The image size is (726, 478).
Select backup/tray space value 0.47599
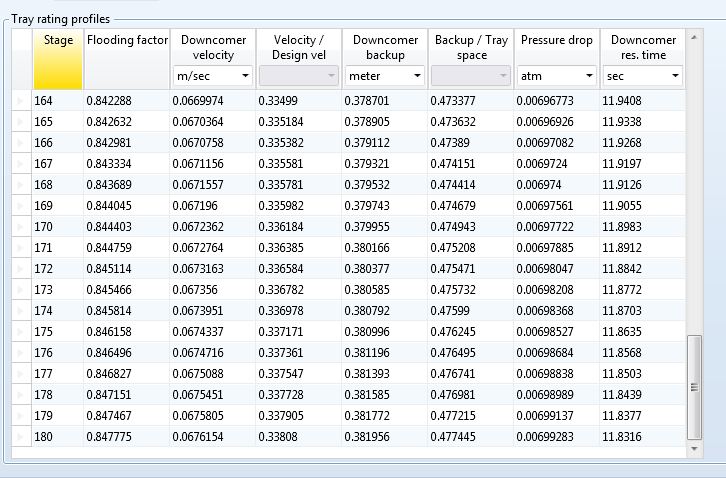coord(470,310)
